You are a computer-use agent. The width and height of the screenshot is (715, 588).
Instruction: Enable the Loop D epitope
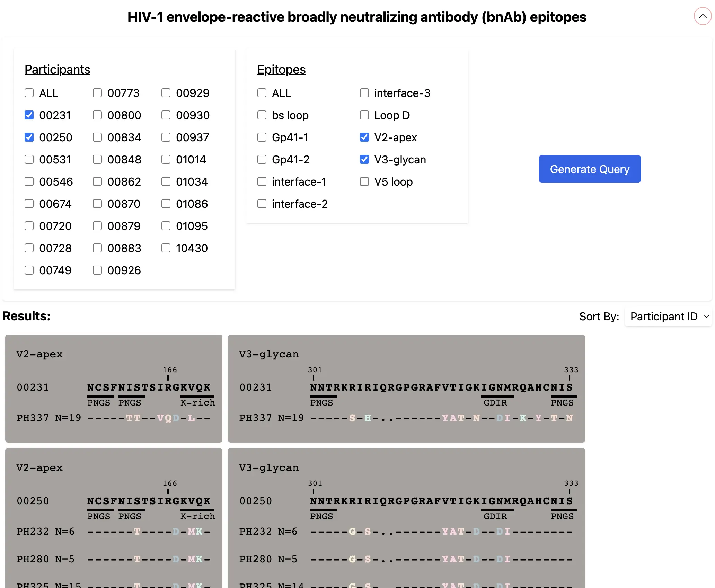tap(364, 115)
